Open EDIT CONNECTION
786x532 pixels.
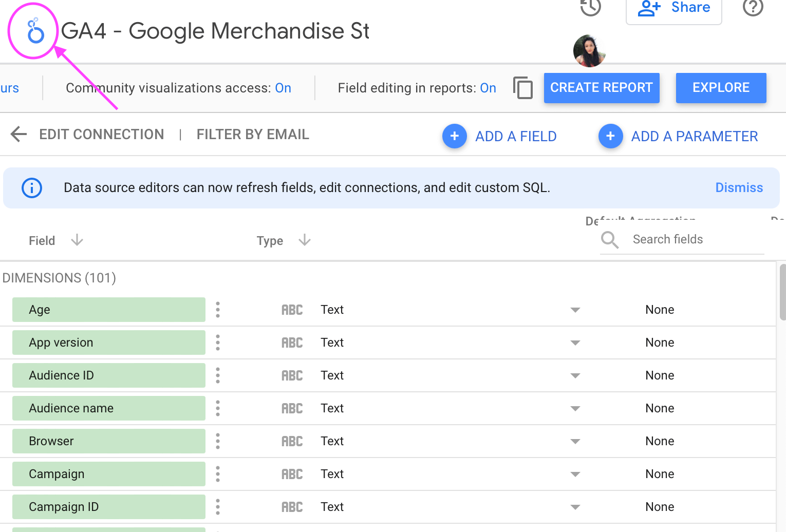[102, 135]
